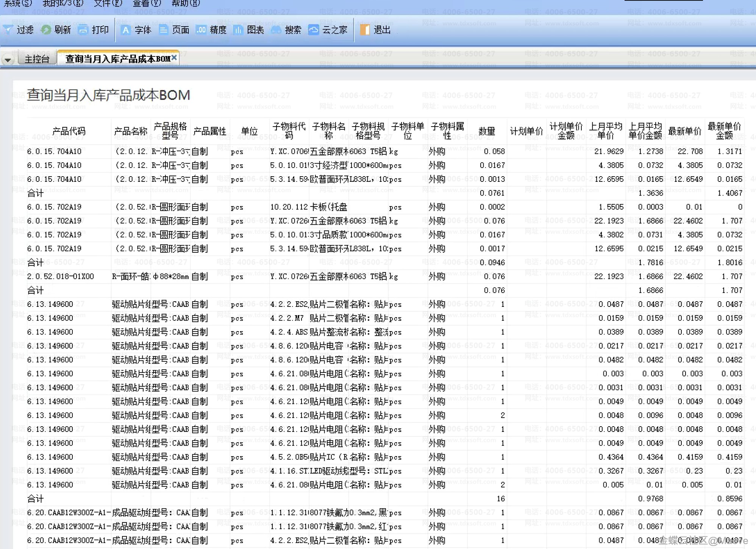Click the 4.5.2.0B5 sub-material code cell
756x549 pixels.
[x=289, y=457]
